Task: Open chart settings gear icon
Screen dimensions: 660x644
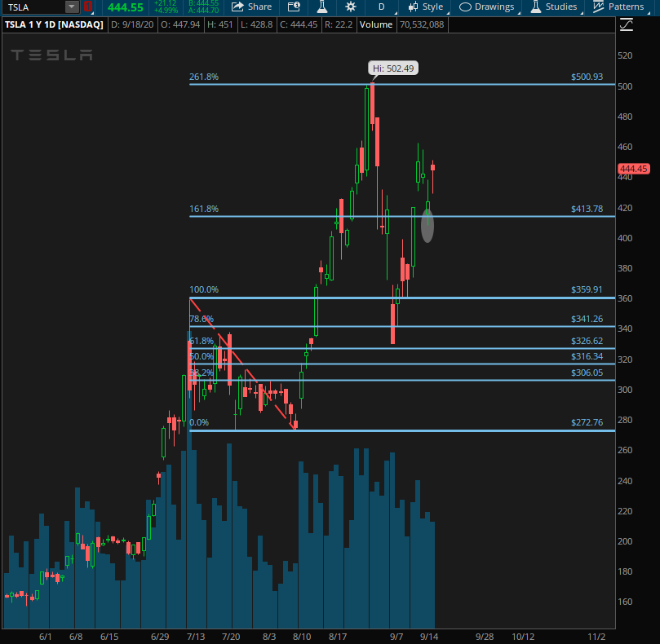Action: (350, 7)
